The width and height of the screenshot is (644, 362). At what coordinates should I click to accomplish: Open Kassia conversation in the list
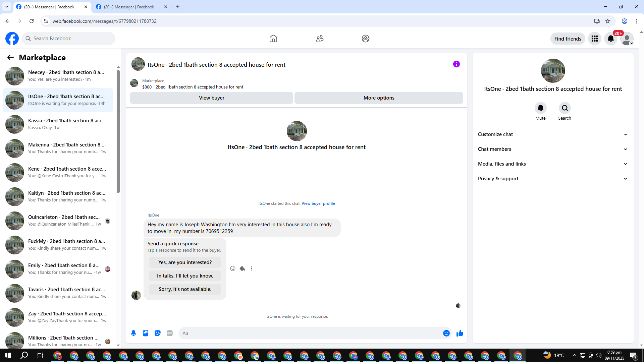58,124
